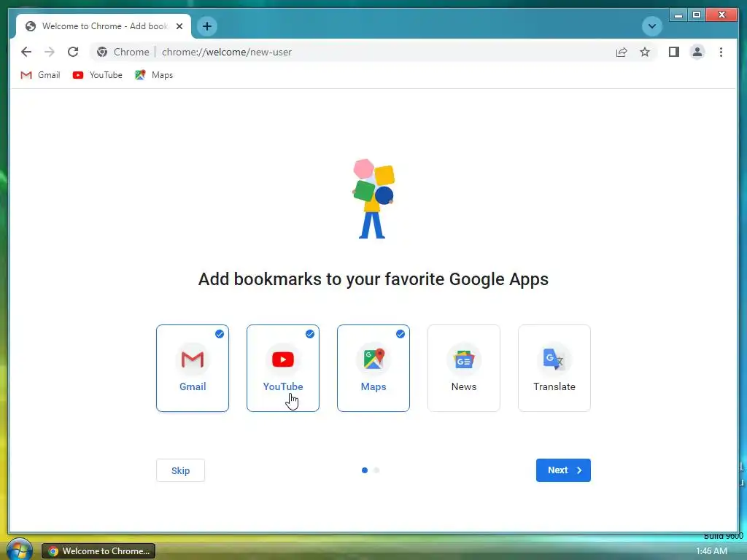Open the profile avatar menu
The image size is (747, 560).
(697, 52)
